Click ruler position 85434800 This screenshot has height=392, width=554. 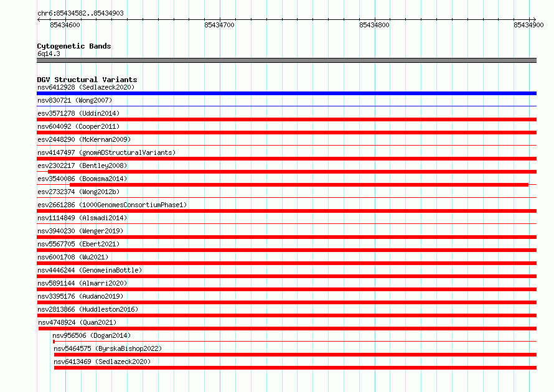(x=374, y=25)
